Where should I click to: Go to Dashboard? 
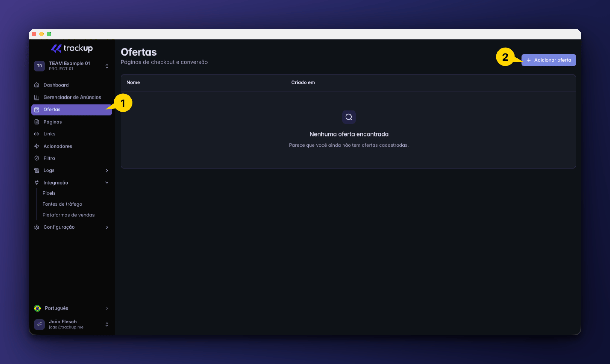pyautogui.click(x=72, y=85)
